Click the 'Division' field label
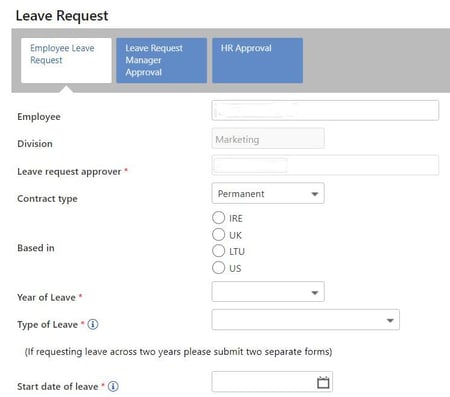Viewport: 450px width, 397px height. tap(35, 144)
